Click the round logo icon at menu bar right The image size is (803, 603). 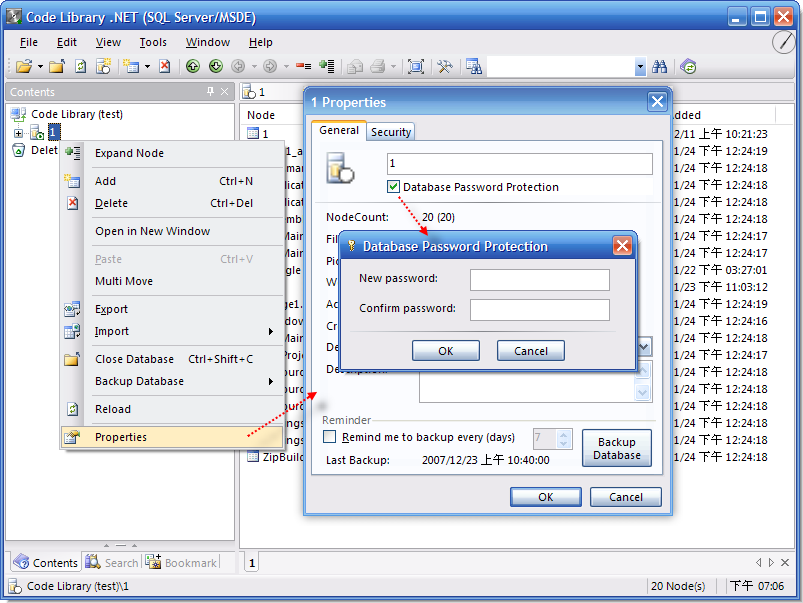click(784, 42)
